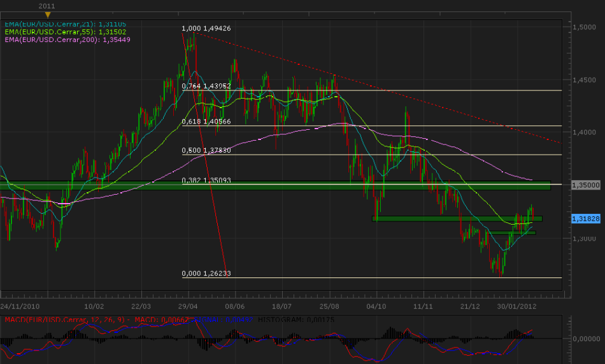The image size is (605, 364).
Task: Click the 0,00000 label on MACD axis
Action: [x=585, y=339]
